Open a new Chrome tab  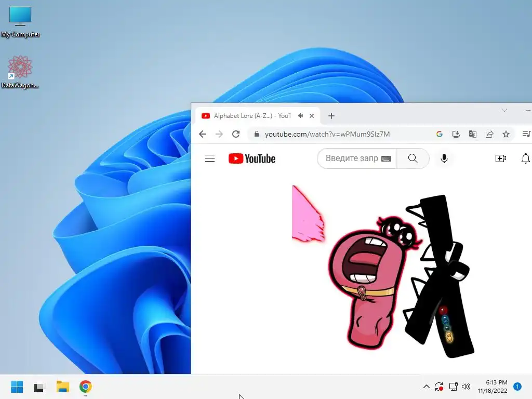pos(331,116)
